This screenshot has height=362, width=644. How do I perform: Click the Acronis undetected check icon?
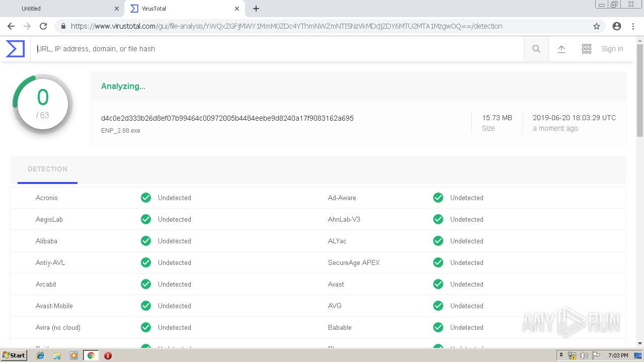pos(146,198)
